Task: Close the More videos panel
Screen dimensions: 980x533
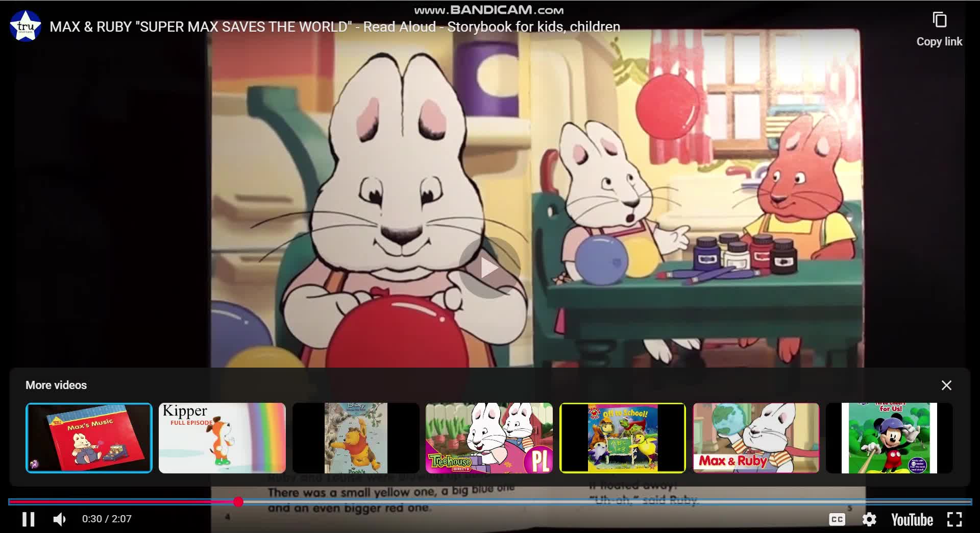Action: [x=946, y=385]
